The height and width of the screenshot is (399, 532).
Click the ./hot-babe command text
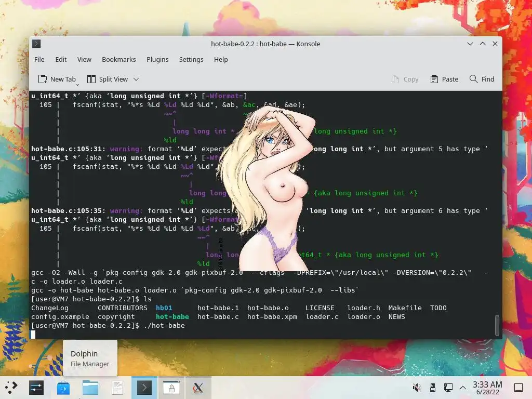click(164, 325)
